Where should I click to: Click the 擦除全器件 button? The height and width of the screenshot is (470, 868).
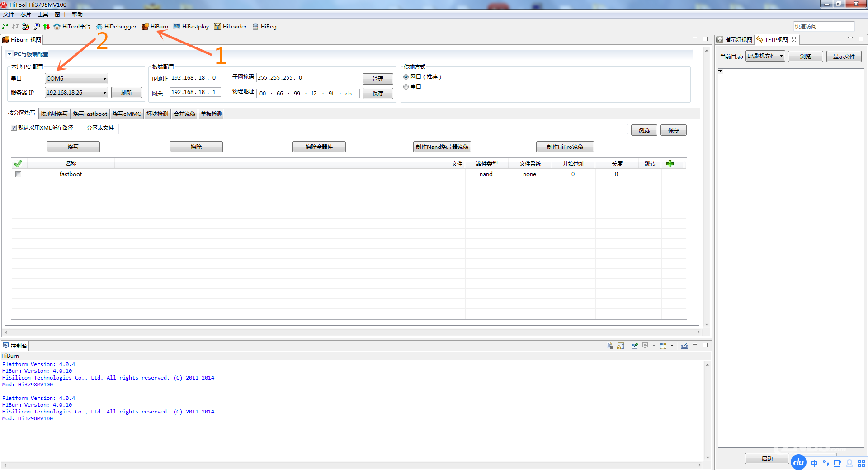(319, 147)
